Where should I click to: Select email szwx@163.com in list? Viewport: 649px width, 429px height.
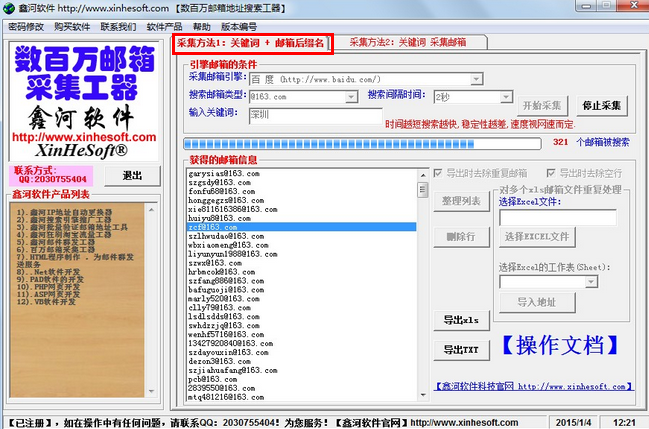coord(215,263)
